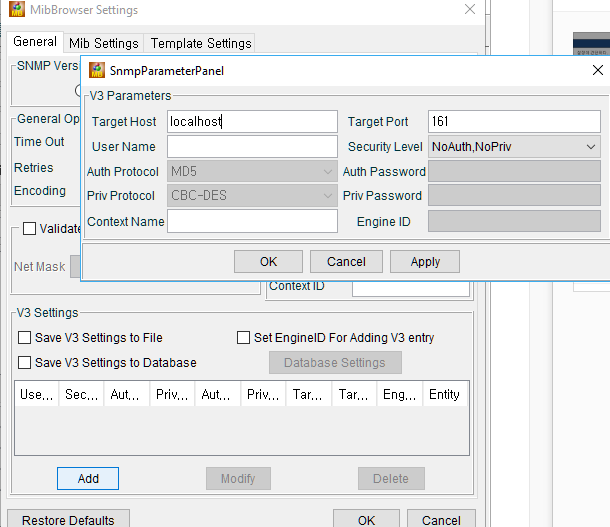Enable Save V3 Settings to Database
The width and height of the screenshot is (610, 527).
[x=25, y=362]
